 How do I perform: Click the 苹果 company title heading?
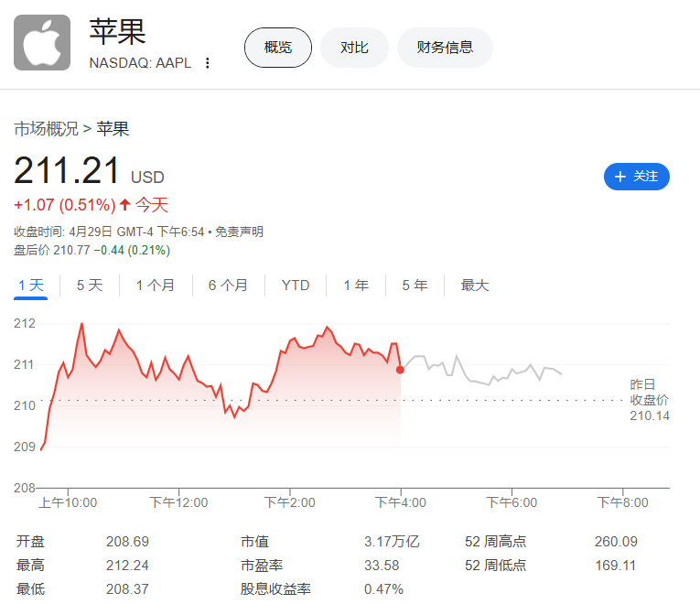[x=117, y=32]
